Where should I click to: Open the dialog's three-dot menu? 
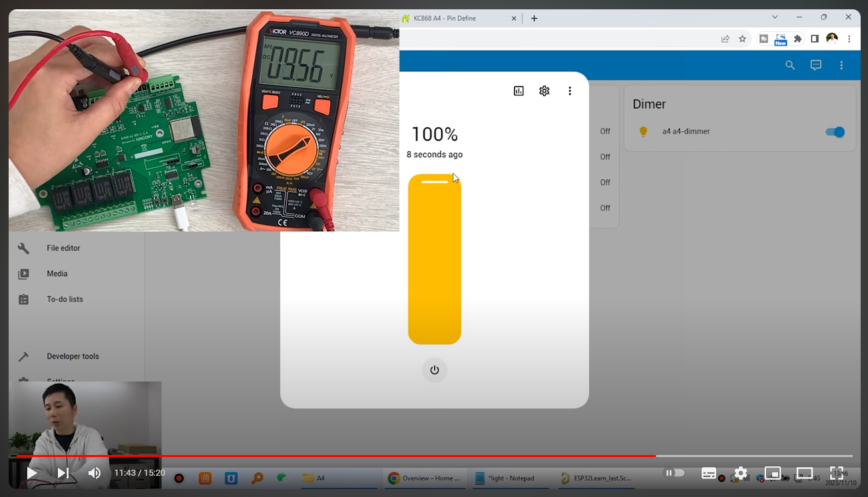(570, 91)
